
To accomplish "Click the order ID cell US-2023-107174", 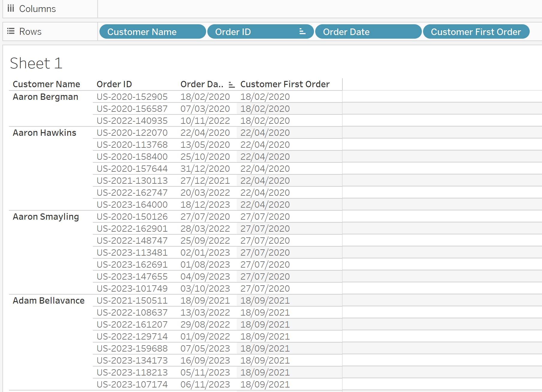I will pyautogui.click(x=132, y=384).
